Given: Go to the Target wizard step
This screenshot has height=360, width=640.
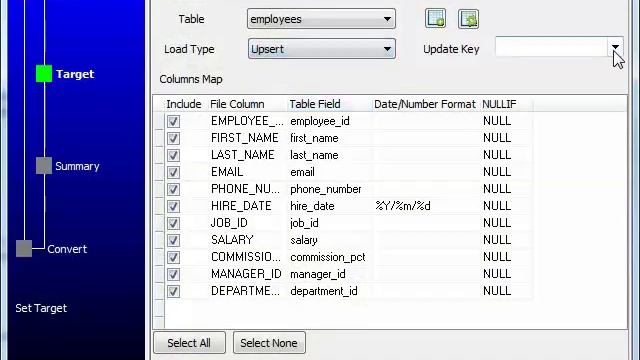Looking at the screenshot, I should pyautogui.click(x=75, y=74).
